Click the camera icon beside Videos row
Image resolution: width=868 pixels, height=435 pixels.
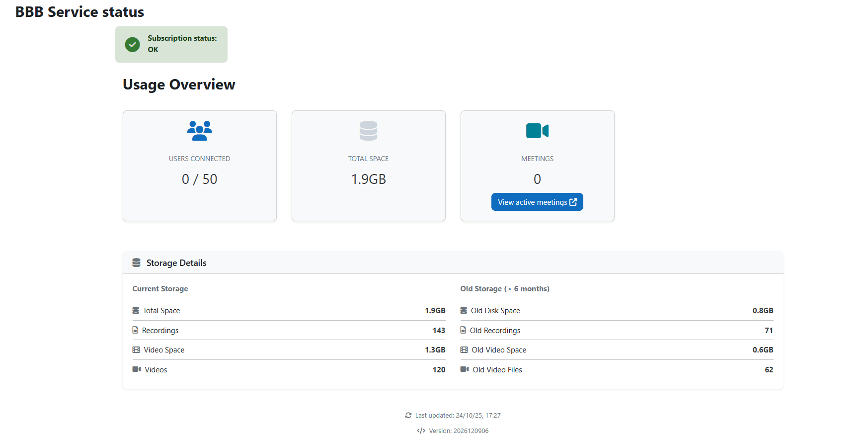[x=137, y=369]
